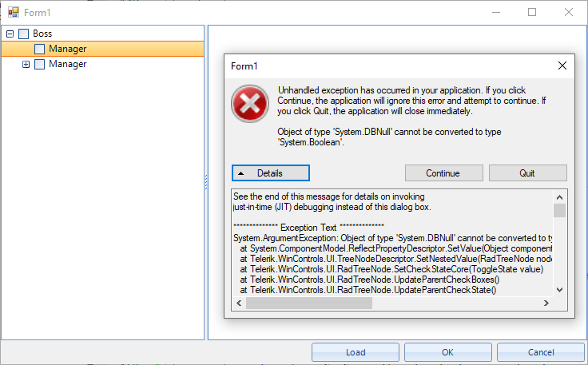This screenshot has height=365, width=588.
Task: Toggle the Boss checkbox
Action: click(x=23, y=34)
